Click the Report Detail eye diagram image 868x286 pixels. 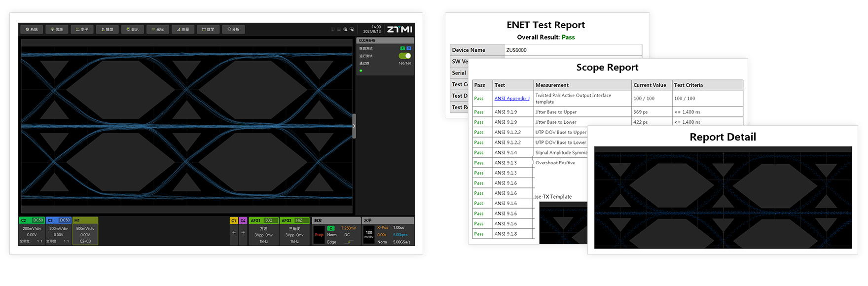pos(723,197)
